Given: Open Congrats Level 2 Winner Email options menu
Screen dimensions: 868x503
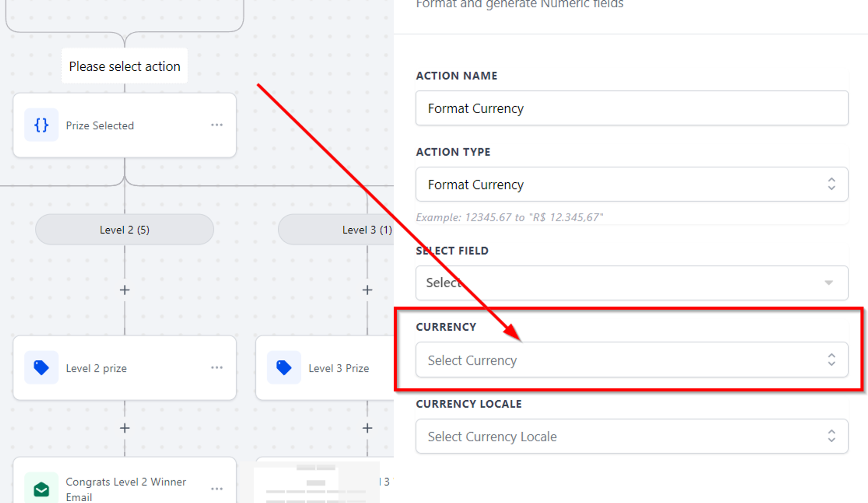Looking at the screenshot, I should [x=217, y=489].
